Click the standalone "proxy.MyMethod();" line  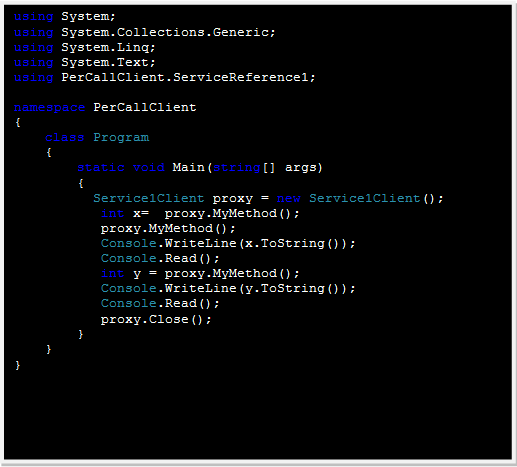click(168, 229)
